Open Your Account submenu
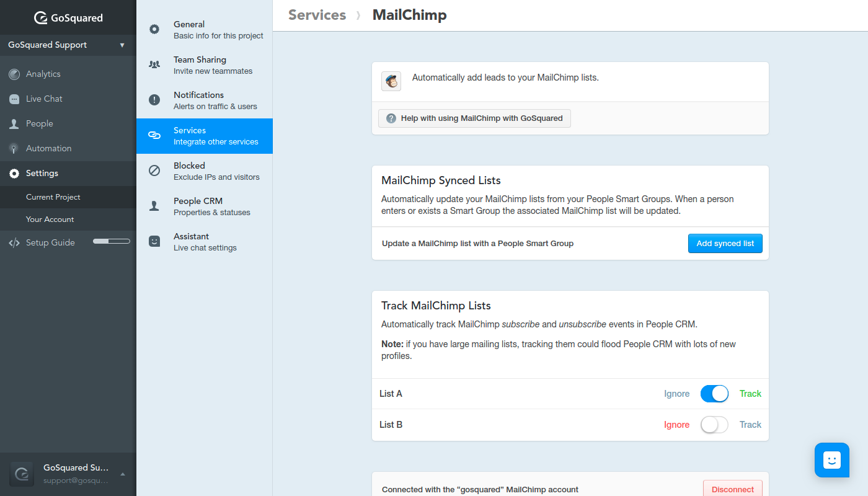Viewport: 868px width, 496px height. [x=68, y=219]
